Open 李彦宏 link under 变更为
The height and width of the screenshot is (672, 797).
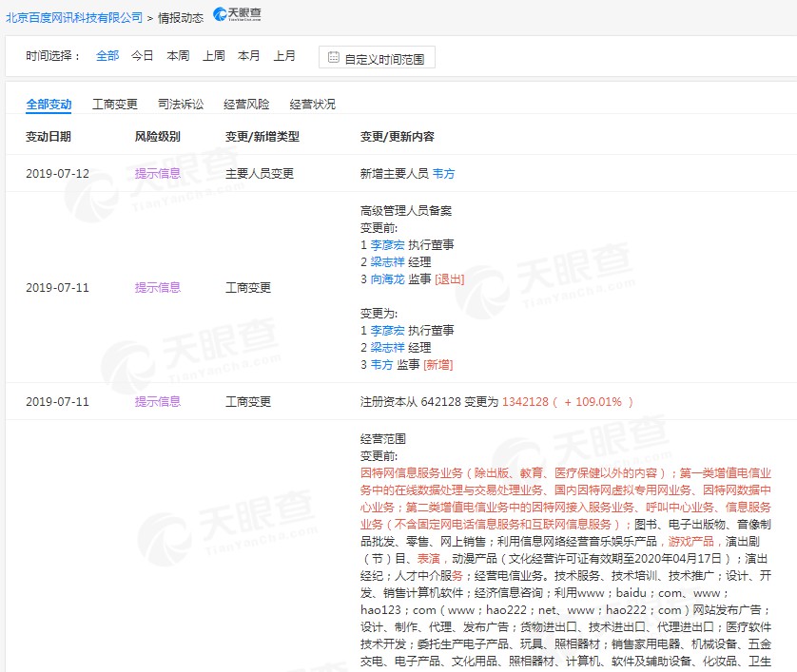[x=387, y=331]
